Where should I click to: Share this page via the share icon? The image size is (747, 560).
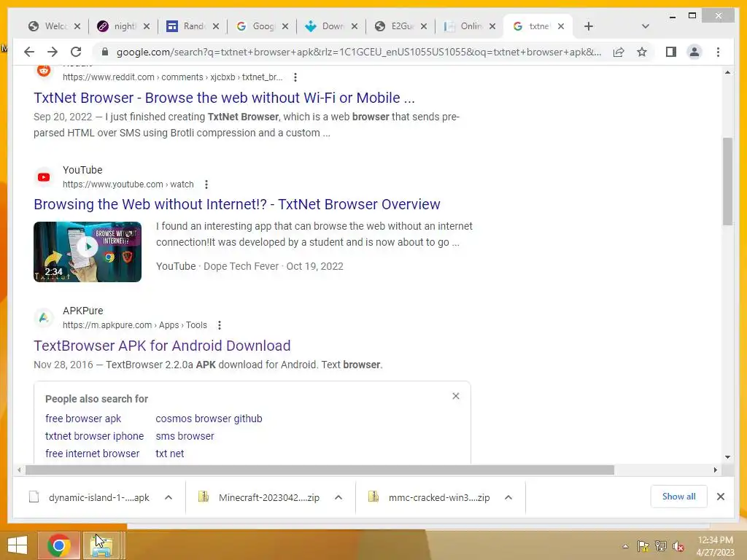tap(619, 52)
